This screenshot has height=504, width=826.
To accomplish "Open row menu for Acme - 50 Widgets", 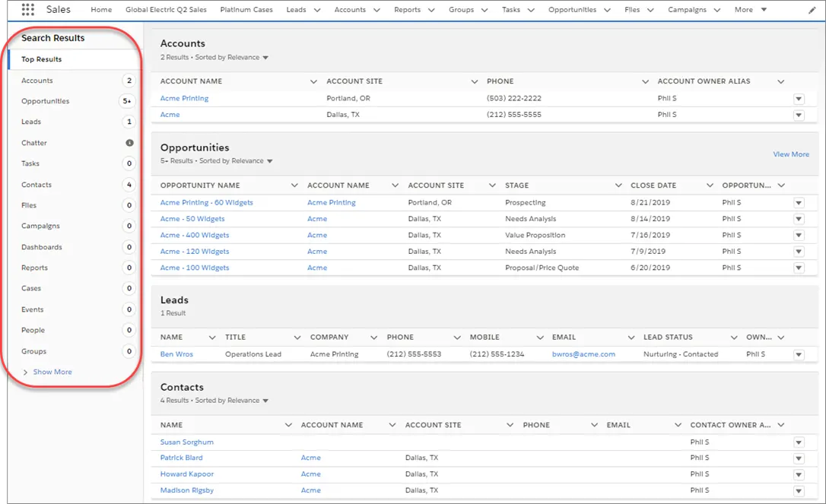I will [x=799, y=219].
